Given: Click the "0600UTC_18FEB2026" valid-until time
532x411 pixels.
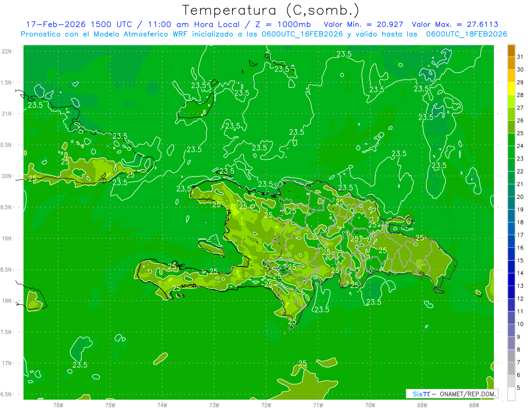Looking at the screenshot, I should 466,34.
